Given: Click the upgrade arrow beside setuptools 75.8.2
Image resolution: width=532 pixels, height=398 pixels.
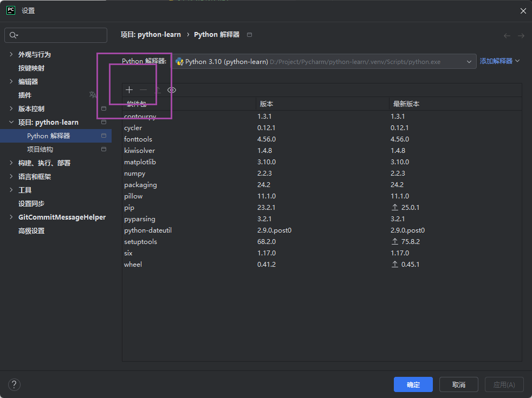Looking at the screenshot, I should coord(395,241).
